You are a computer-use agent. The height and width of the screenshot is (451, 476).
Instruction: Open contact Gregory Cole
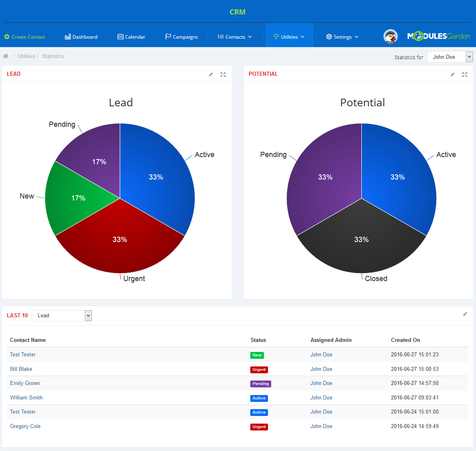[25, 426]
